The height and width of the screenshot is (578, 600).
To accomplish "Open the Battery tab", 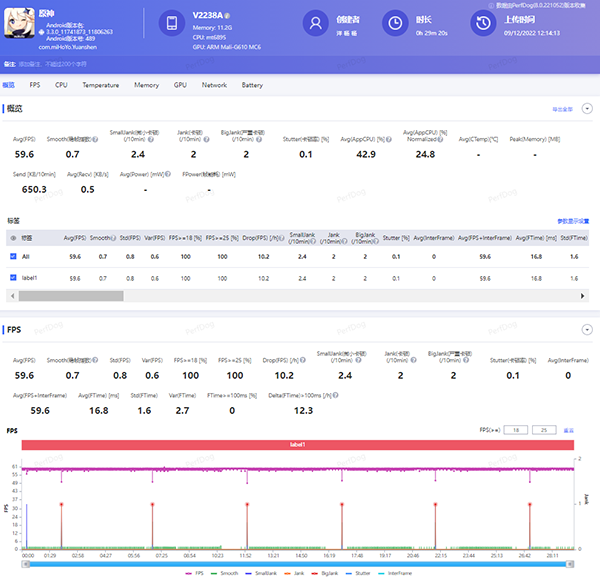I will click(x=252, y=85).
